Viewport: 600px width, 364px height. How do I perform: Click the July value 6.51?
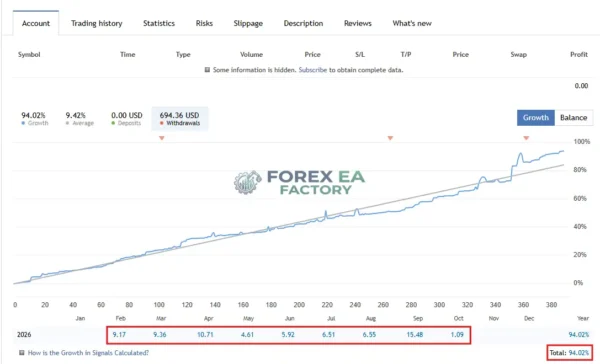click(328, 335)
